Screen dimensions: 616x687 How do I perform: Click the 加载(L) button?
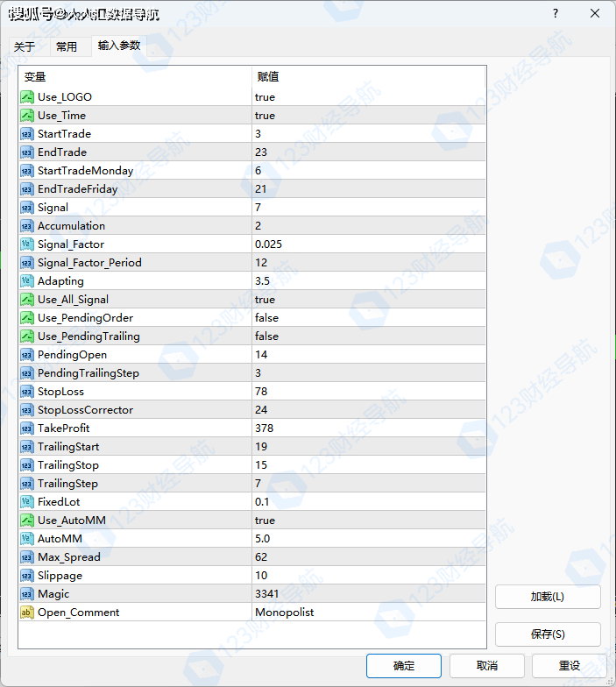(x=548, y=597)
